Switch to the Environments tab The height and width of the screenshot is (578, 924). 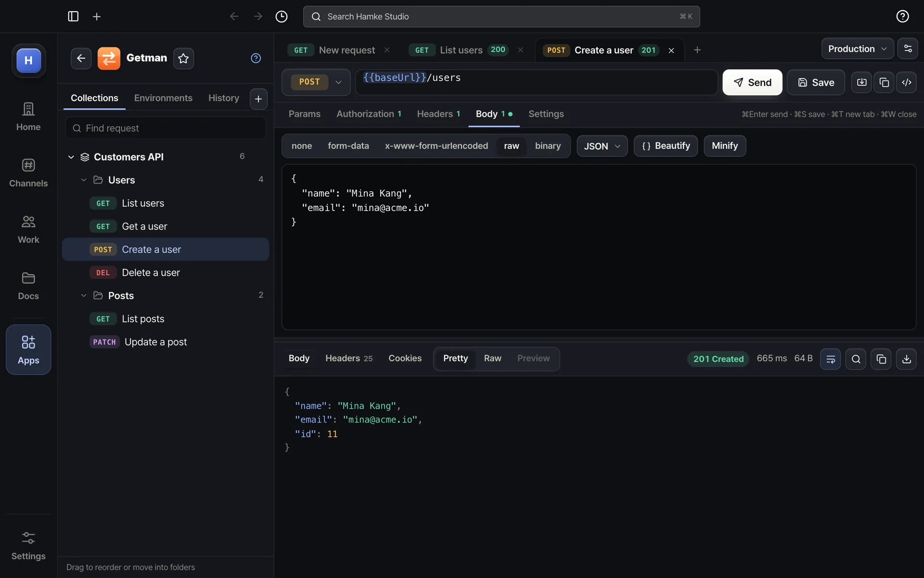(163, 98)
